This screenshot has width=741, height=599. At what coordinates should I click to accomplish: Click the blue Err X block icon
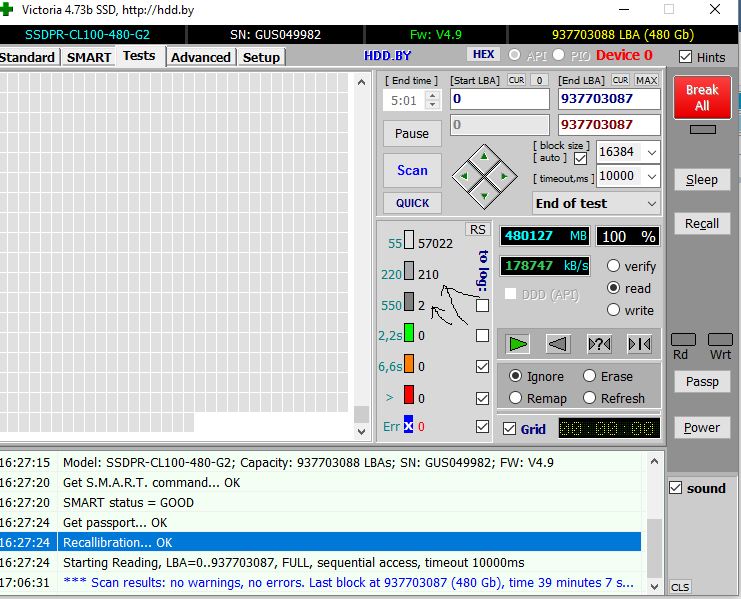[x=408, y=424]
